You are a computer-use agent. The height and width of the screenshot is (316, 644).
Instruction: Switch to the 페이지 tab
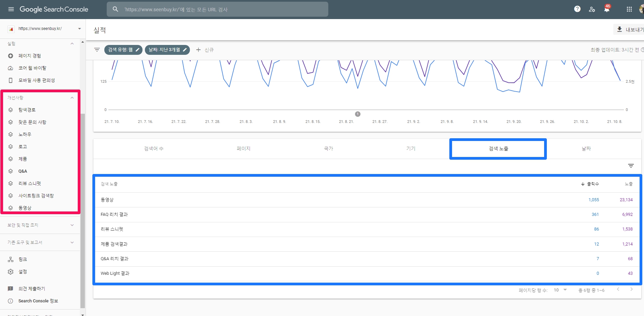click(x=243, y=149)
